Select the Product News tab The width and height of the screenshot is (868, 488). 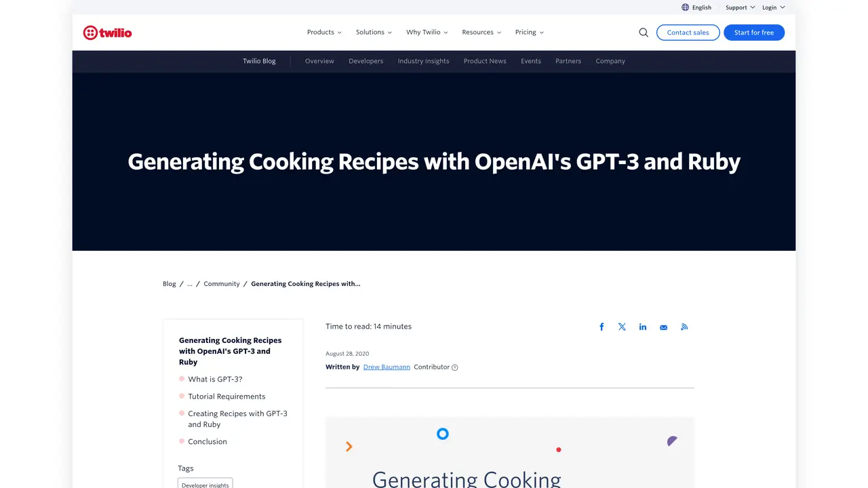[485, 61]
